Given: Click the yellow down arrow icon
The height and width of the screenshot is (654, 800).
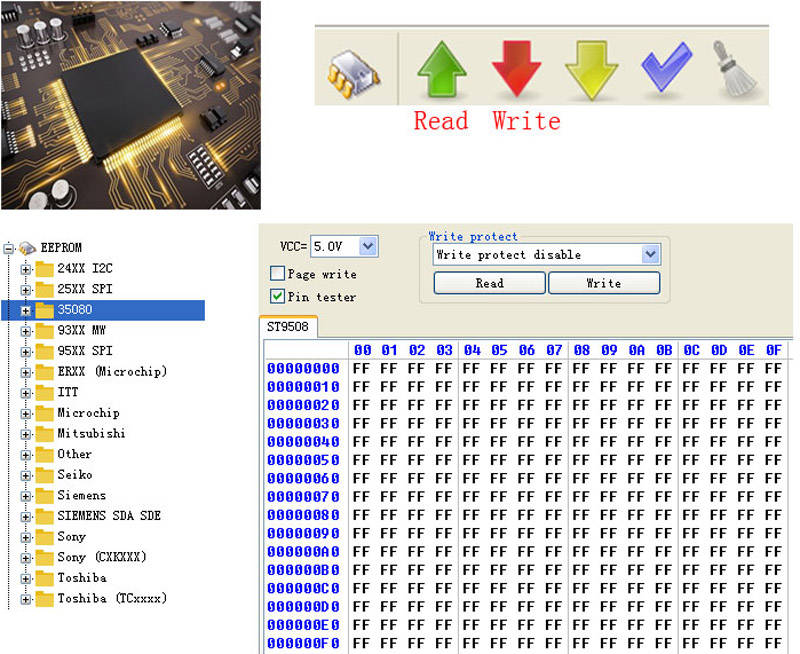Looking at the screenshot, I should point(591,69).
